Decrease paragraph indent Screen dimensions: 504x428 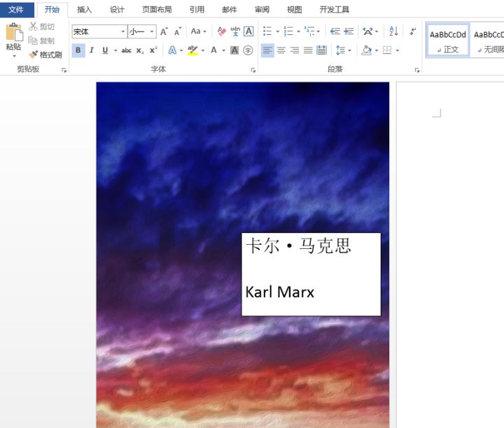335,31
